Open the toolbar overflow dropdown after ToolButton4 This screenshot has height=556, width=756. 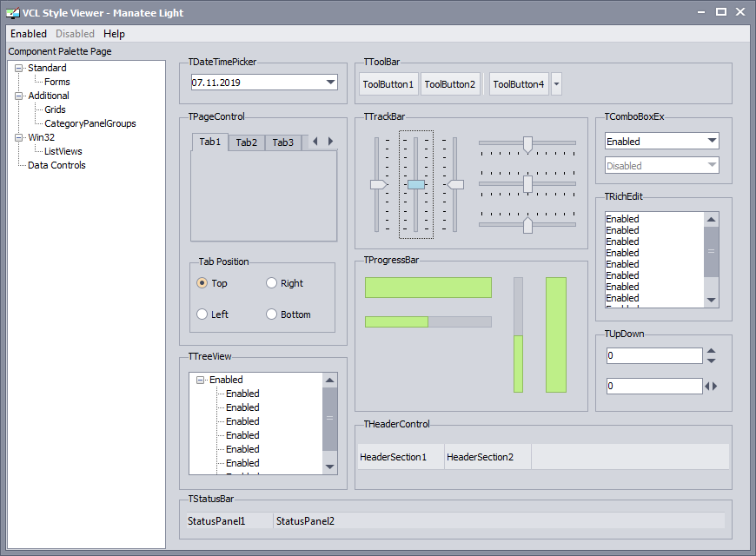pyautogui.click(x=556, y=84)
